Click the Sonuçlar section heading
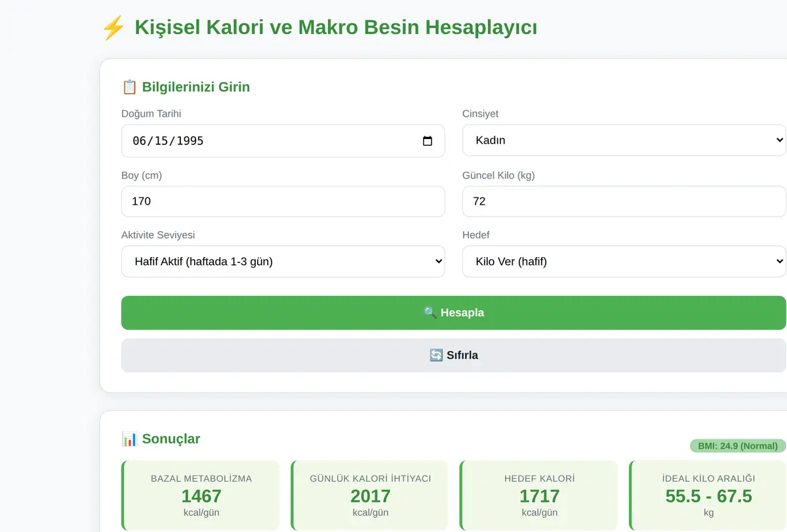 [x=171, y=439]
